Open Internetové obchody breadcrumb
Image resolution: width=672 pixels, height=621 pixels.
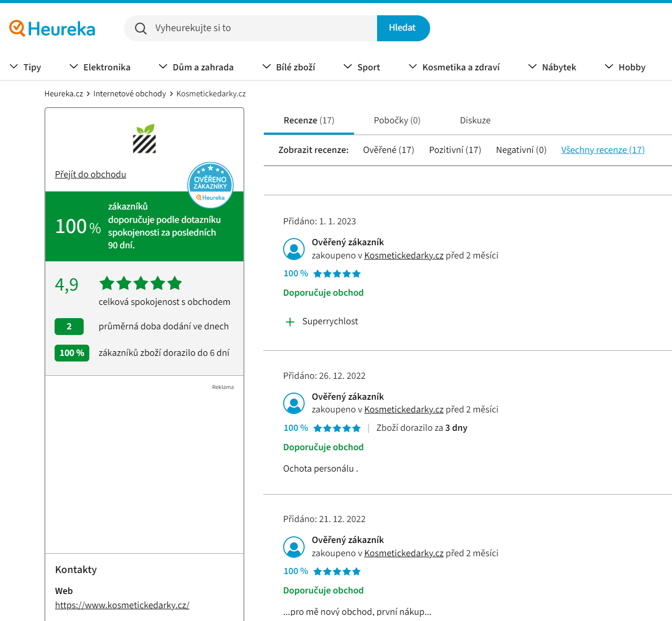pyautogui.click(x=130, y=94)
